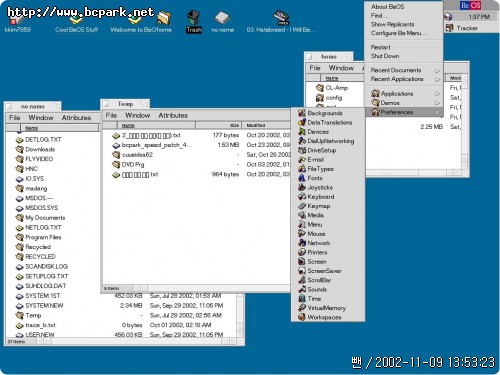
Task: Choose 'Restart' from Be menu
Action: click(x=404, y=47)
